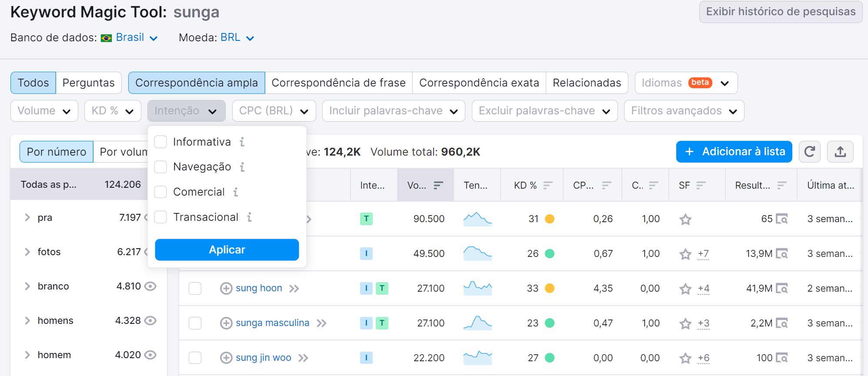The width and height of the screenshot is (868, 376).
Task: Select the Por número grouping tab
Action: point(57,152)
